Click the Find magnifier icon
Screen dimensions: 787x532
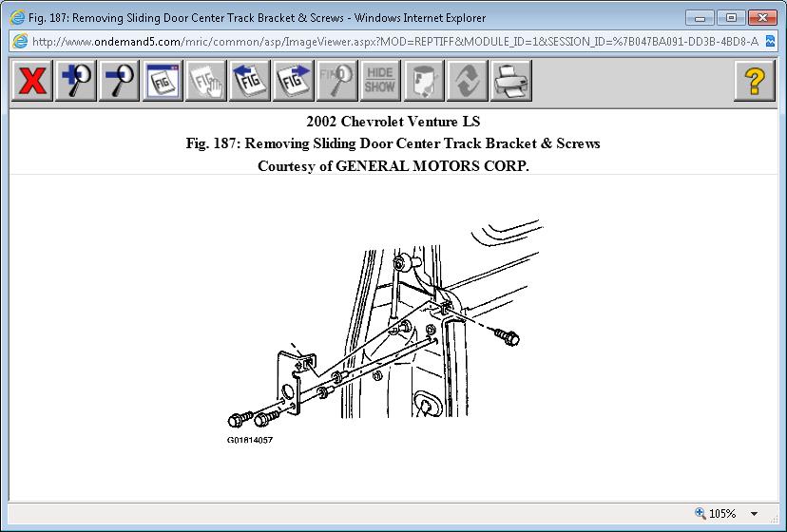click(336, 81)
